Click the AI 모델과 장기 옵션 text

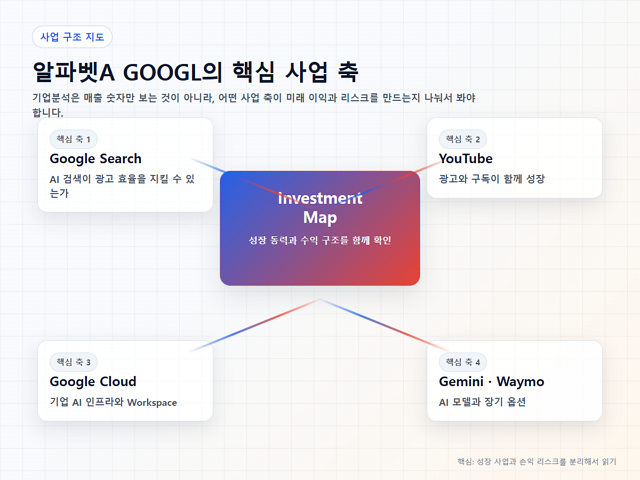(482, 402)
